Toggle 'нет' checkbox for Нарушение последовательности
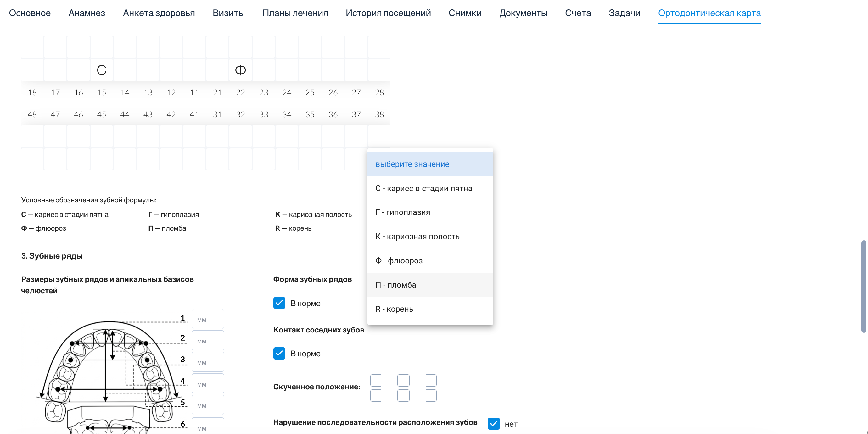 (493, 424)
